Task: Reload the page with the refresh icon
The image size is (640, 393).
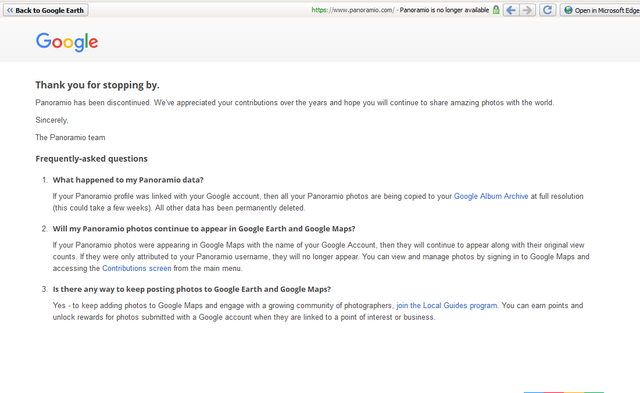Action: (x=547, y=10)
